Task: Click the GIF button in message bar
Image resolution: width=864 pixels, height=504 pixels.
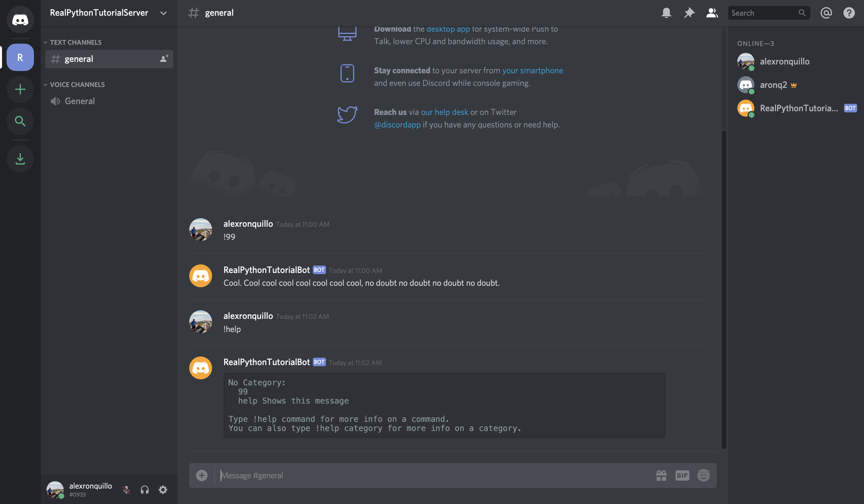Action: click(x=682, y=475)
